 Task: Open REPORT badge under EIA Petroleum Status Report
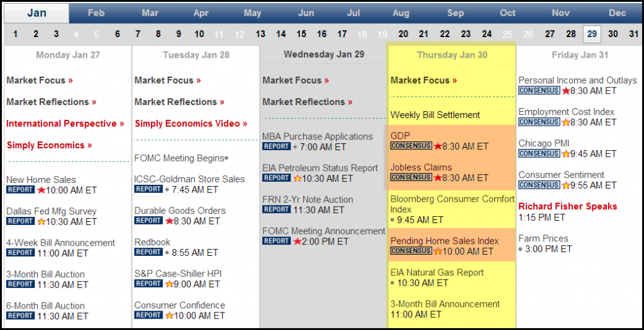click(277, 178)
